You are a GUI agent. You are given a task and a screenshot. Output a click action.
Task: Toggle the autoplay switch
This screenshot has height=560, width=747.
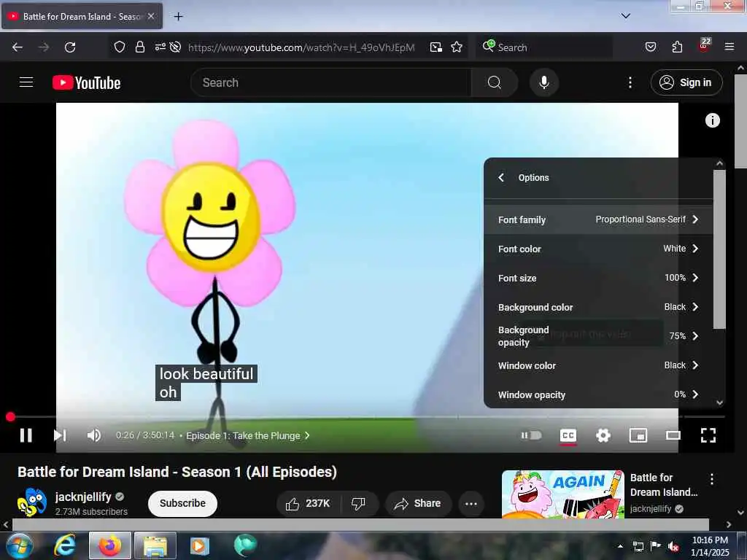(x=531, y=435)
